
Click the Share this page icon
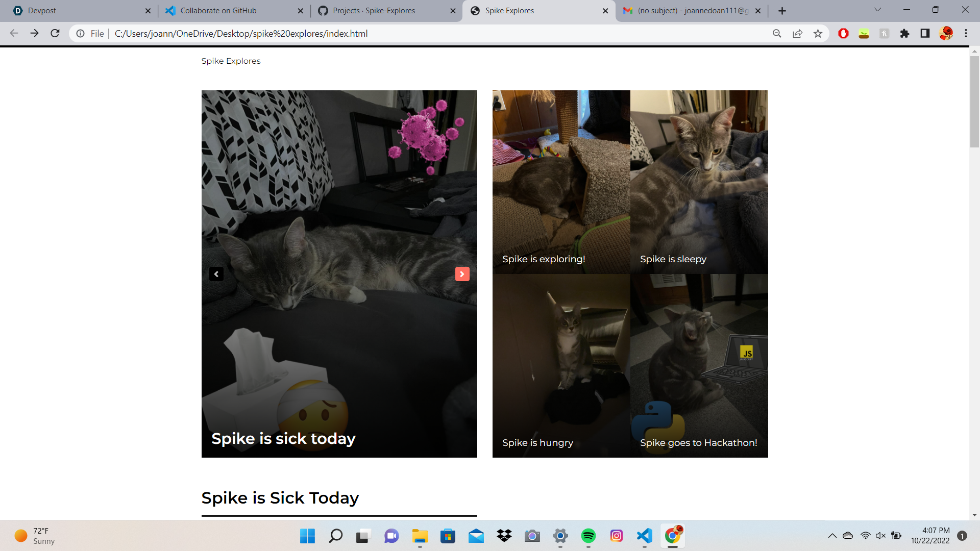[x=797, y=34]
